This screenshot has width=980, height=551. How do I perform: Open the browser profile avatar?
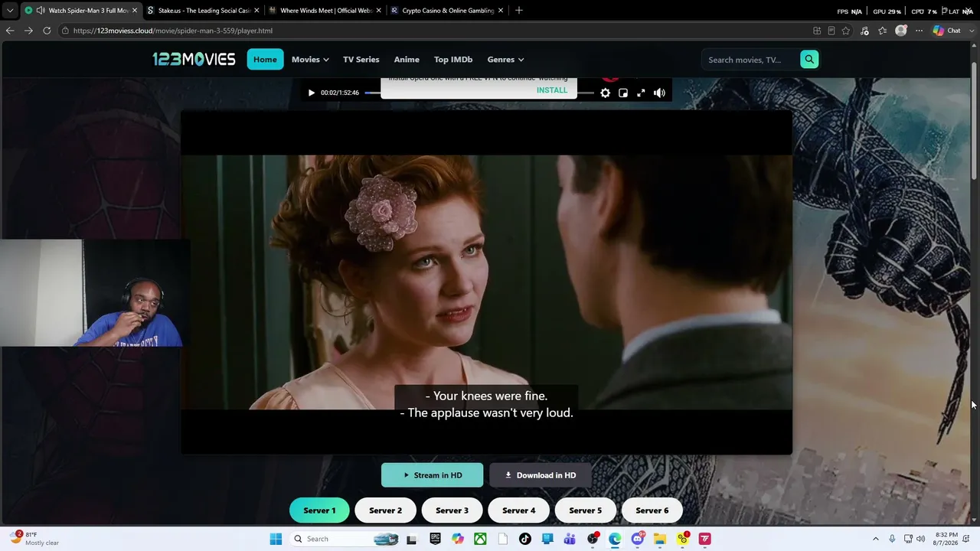tap(901, 31)
